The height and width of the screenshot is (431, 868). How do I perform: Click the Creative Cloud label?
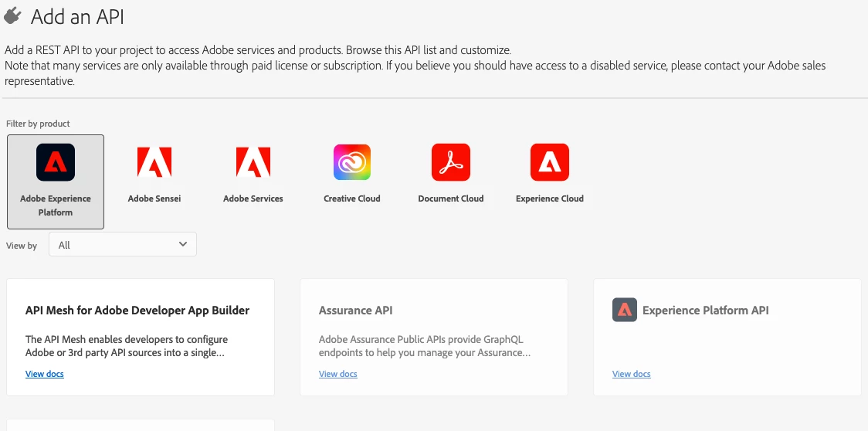[x=352, y=199]
